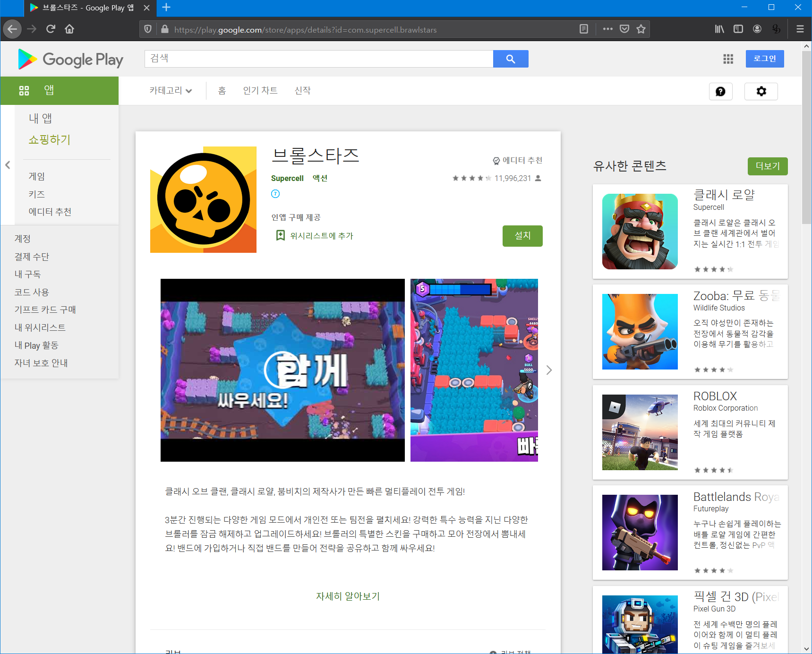812x654 pixels.
Task: Click the Brawl Stars skull app icon
Action: point(203,199)
